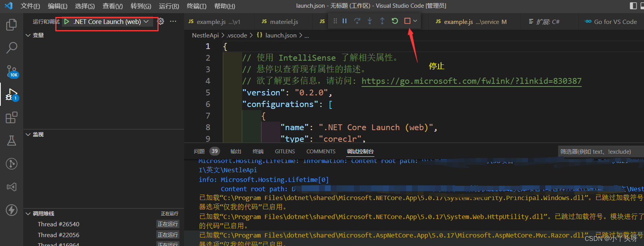
Task: Click line number 6 in the editor
Action: pos(208,104)
